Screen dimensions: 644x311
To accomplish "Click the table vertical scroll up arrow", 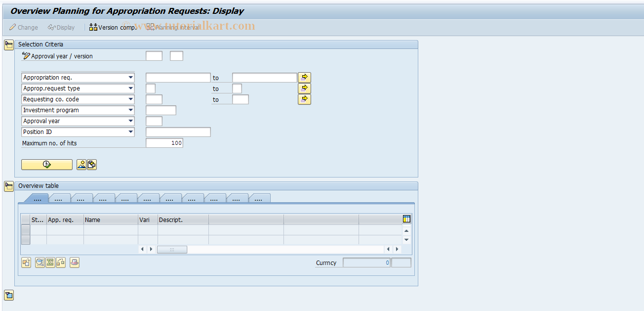I will [406, 230].
